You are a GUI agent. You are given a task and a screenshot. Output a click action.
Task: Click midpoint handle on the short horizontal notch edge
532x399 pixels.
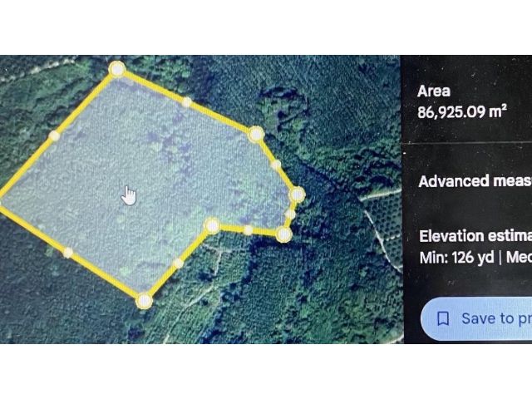click(x=248, y=230)
